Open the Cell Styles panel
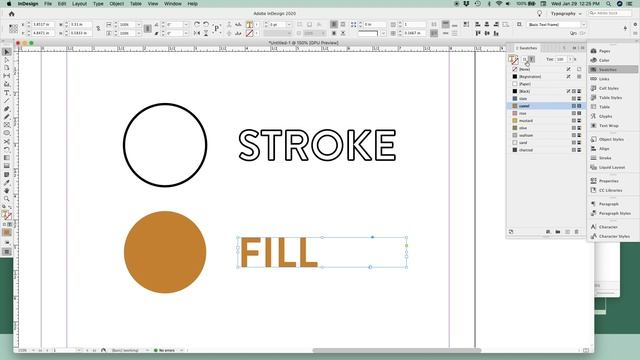Image resolution: width=640 pixels, height=360 pixels. coord(609,88)
